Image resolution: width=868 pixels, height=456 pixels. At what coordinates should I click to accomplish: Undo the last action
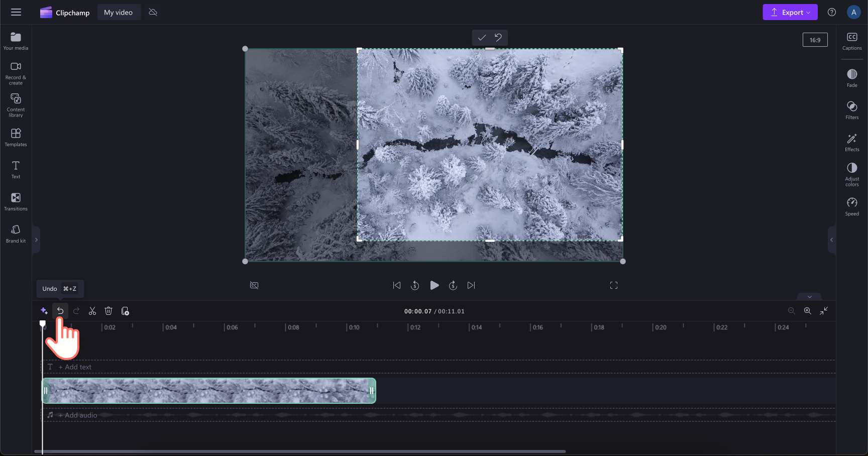[60, 311]
